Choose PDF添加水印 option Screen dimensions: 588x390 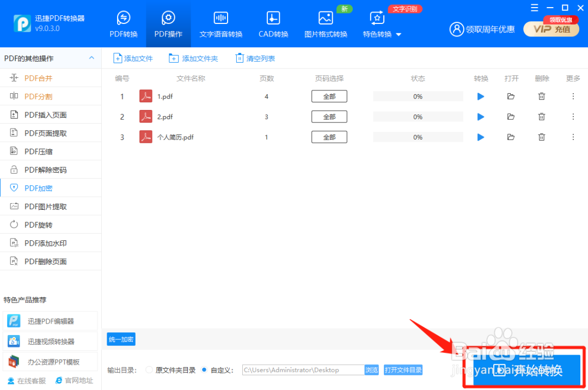51,243
